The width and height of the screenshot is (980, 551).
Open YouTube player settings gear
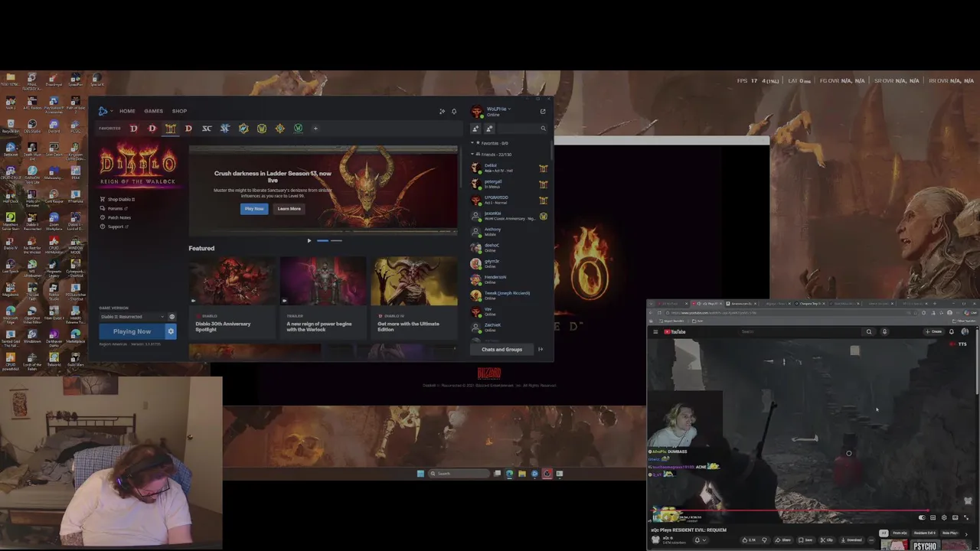click(944, 517)
